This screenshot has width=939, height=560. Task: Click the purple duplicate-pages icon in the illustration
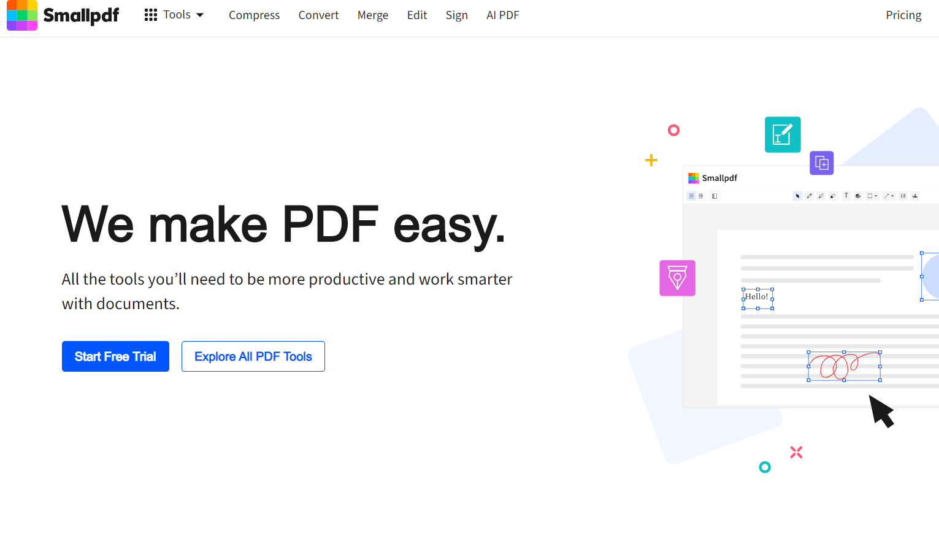(822, 163)
